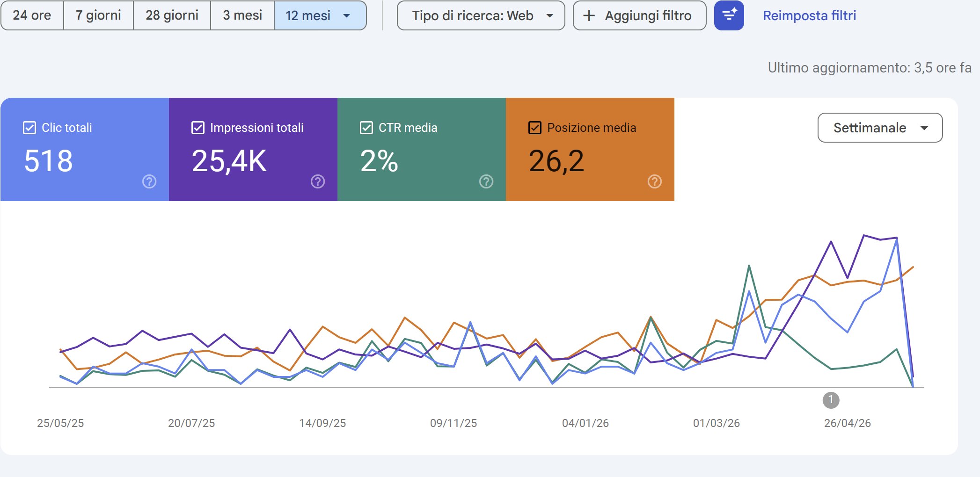Screen dimensions: 980x477
Task: Click the Ultimo aggiornamento status text
Action: coord(870,68)
